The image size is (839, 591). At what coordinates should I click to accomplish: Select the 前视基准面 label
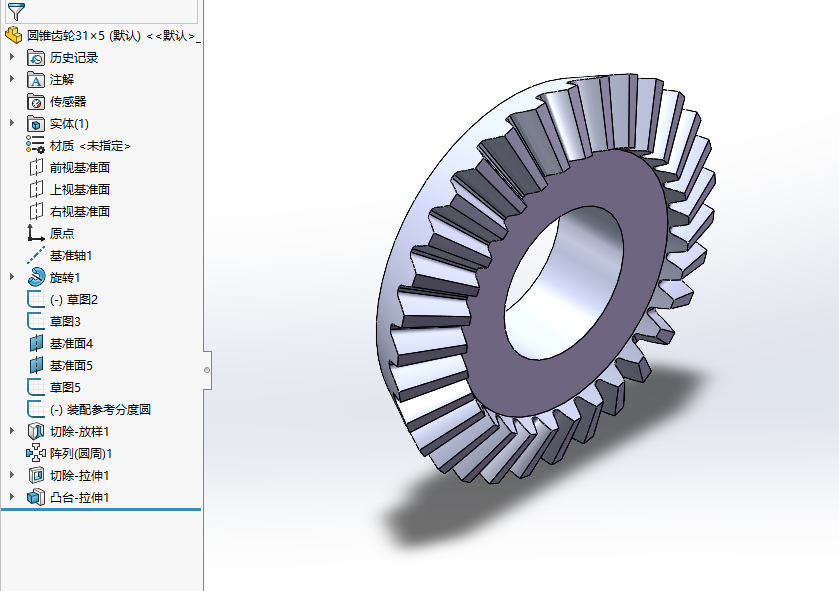tap(80, 167)
